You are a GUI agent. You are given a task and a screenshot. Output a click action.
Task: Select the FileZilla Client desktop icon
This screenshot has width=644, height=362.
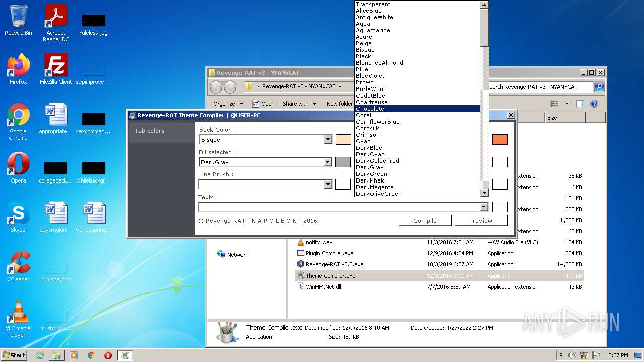(x=56, y=69)
